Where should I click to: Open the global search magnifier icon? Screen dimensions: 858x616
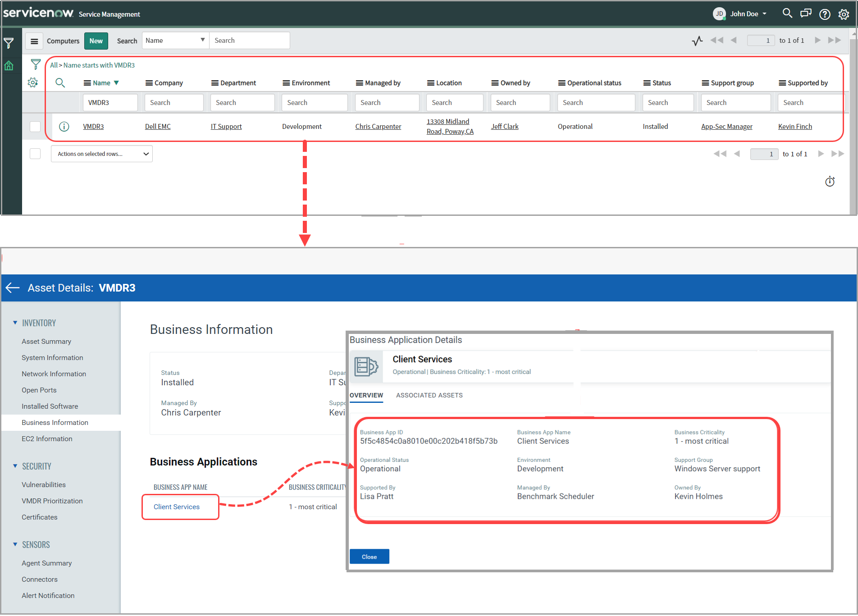(787, 14)
